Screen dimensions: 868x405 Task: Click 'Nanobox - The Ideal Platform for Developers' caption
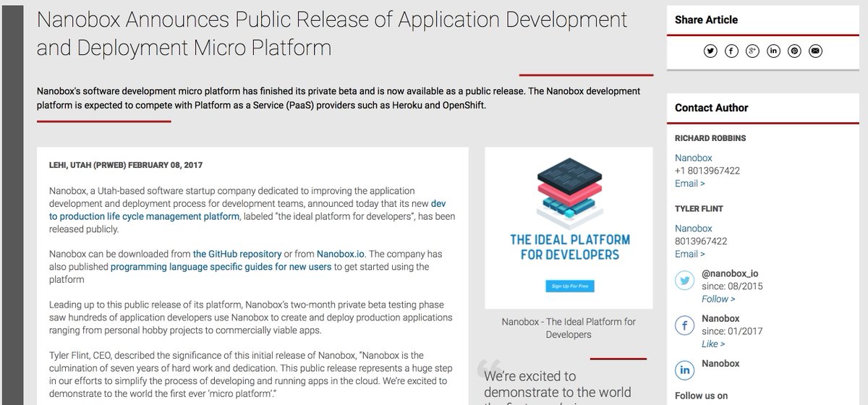click(569, 328)
